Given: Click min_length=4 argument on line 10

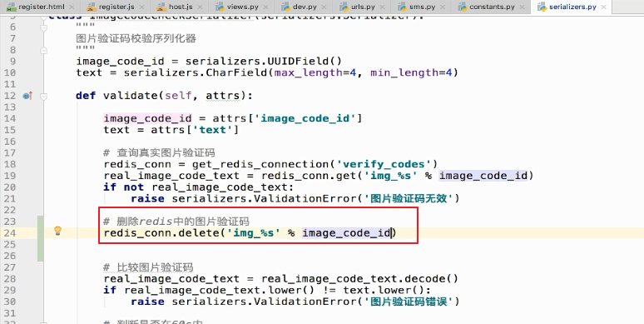Looking at the screenshot, I should [411, 72].
